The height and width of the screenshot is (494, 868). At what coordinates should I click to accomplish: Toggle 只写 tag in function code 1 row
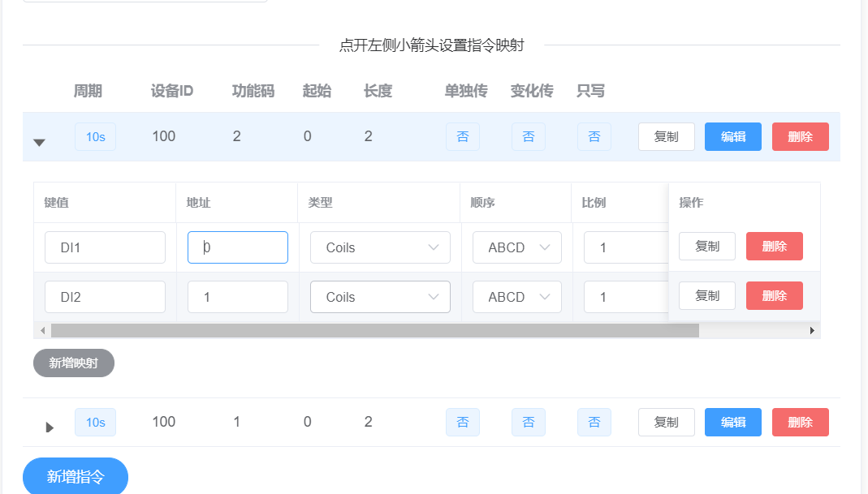click(x=594, y=422)
